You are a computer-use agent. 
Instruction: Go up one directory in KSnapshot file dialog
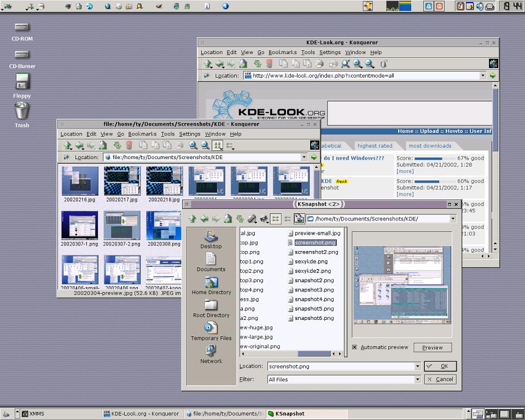click(x=192, y=219)
